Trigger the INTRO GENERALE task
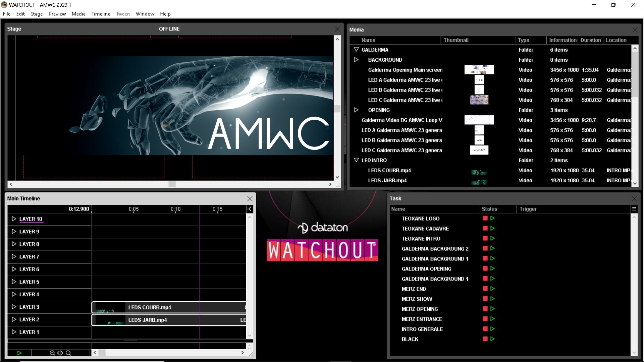Image resolution: width=644 pixels, height=362 pixels. click(492, 329)
